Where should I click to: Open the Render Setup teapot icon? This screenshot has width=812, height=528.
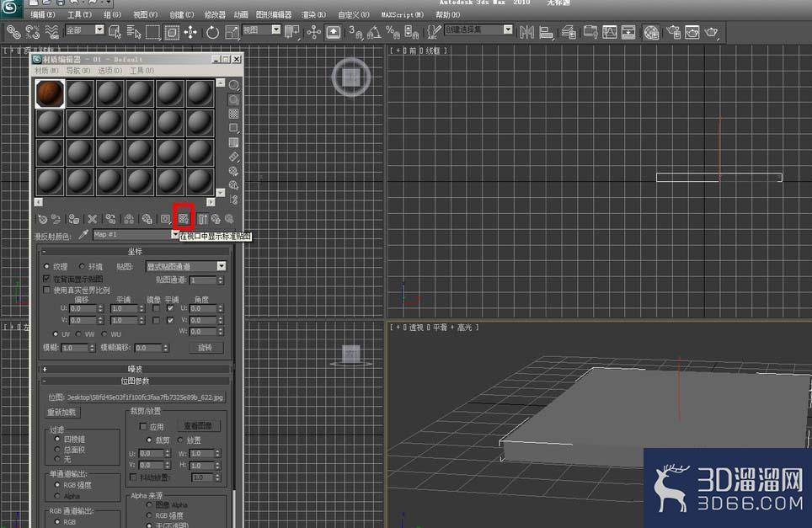(673, 33)
